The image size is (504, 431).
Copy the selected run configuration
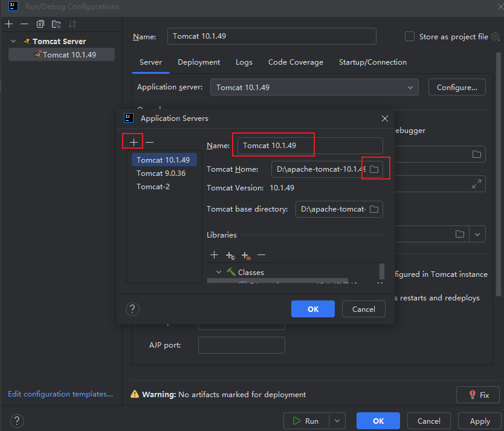point(40,24)
